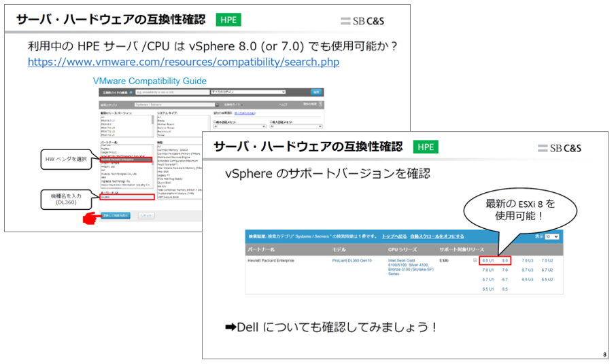Click the Hewlett Packard Enterprise result cell
Image resolution: width=616 pixels, height=364 pixels.
pyautogui.click(x=271, y=261)
